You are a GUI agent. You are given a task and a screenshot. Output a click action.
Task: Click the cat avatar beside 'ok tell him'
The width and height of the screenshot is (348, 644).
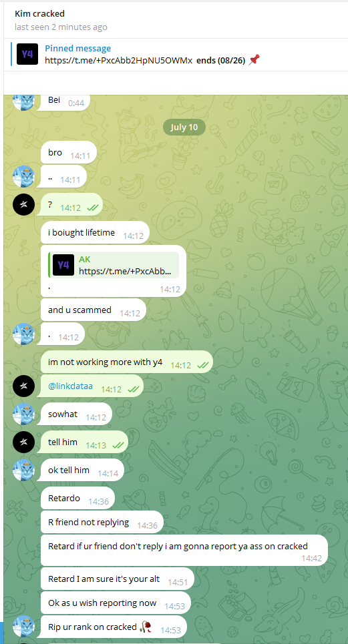coord(23,470)
